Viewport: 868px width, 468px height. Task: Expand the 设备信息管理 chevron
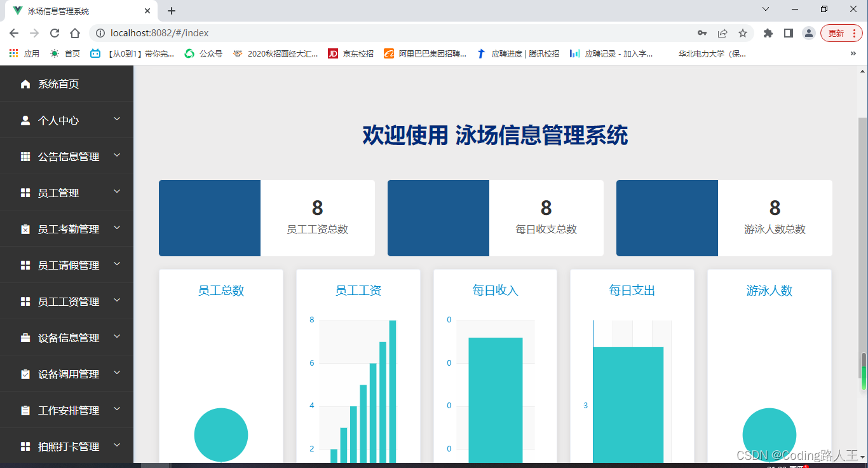point(117,336)
